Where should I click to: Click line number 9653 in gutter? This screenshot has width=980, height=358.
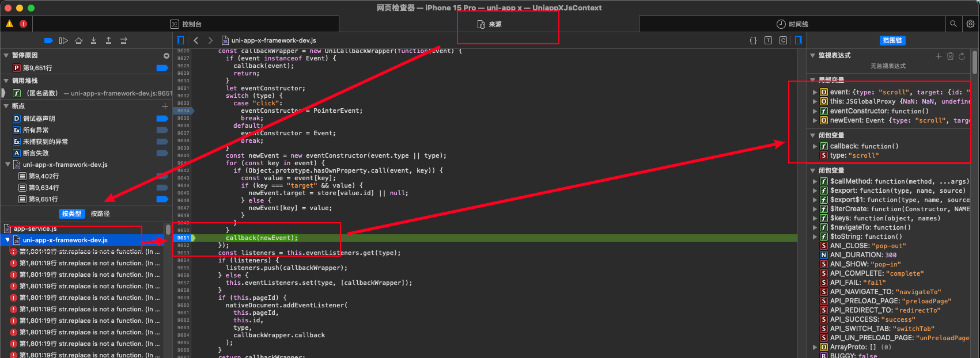[183, 253]
